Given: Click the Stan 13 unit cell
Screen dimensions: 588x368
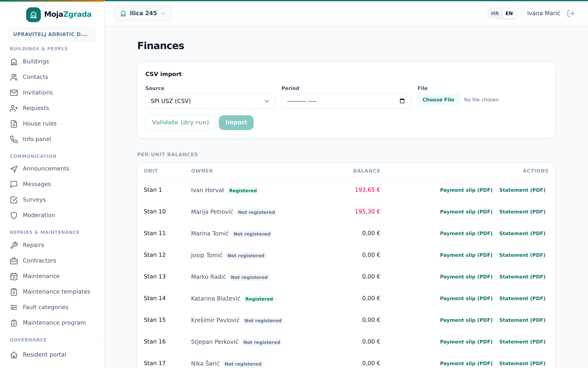Looking at the screenshot, I should [155, 277].
